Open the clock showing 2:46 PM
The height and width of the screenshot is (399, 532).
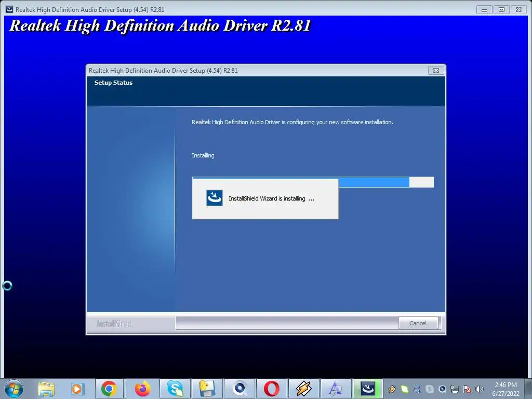506,389
